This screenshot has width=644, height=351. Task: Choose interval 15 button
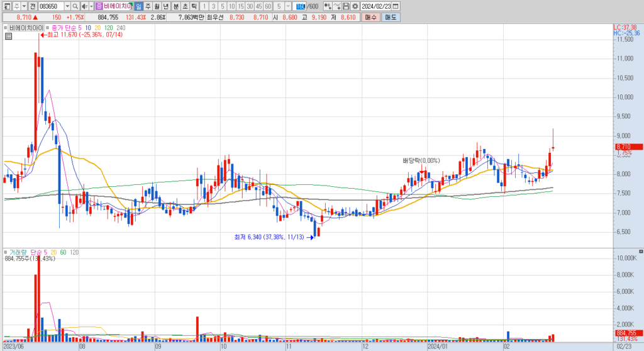(241, 6)
